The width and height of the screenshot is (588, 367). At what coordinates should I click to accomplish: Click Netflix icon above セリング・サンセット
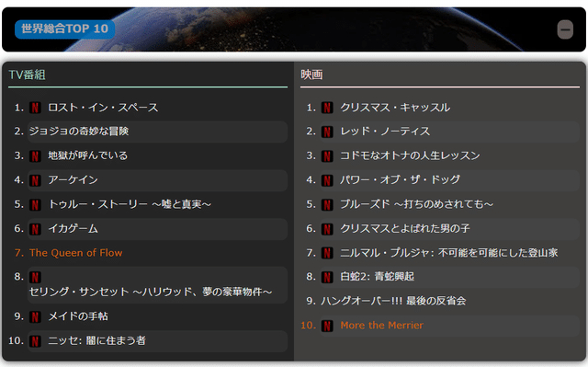tap(35, 277)
